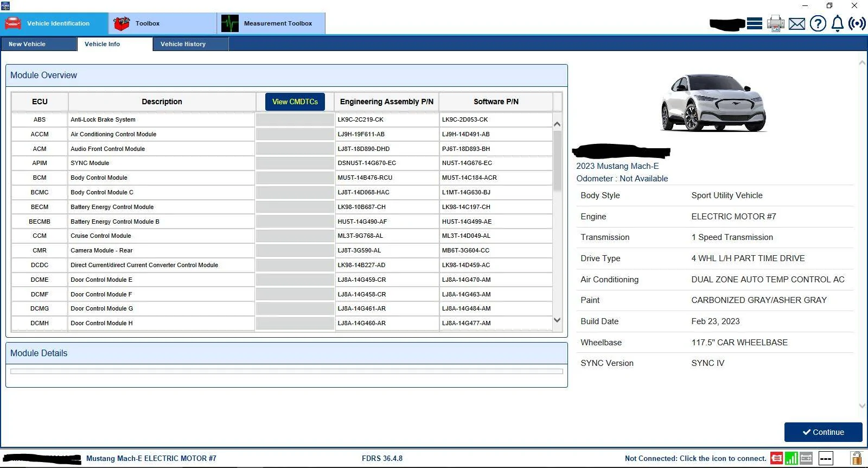
Task: Click the vehicle info panel scroll-up chevron
Action: [862, 63]
